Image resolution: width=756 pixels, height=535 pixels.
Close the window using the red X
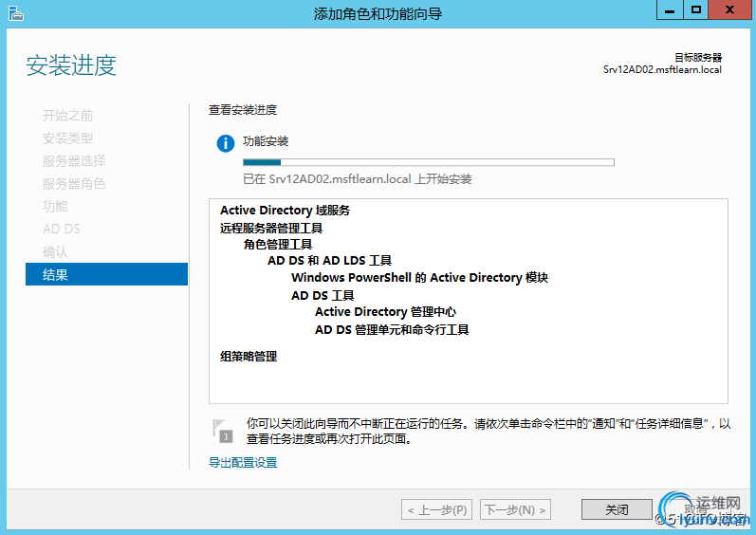(730, 10)
